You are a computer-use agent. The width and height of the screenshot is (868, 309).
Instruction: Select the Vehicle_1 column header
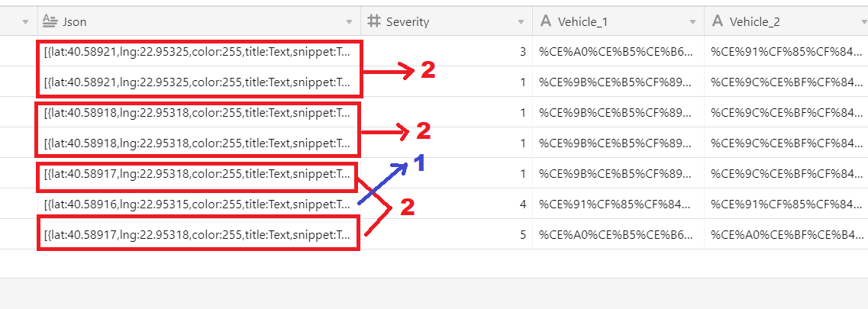(x=618, y=21)
